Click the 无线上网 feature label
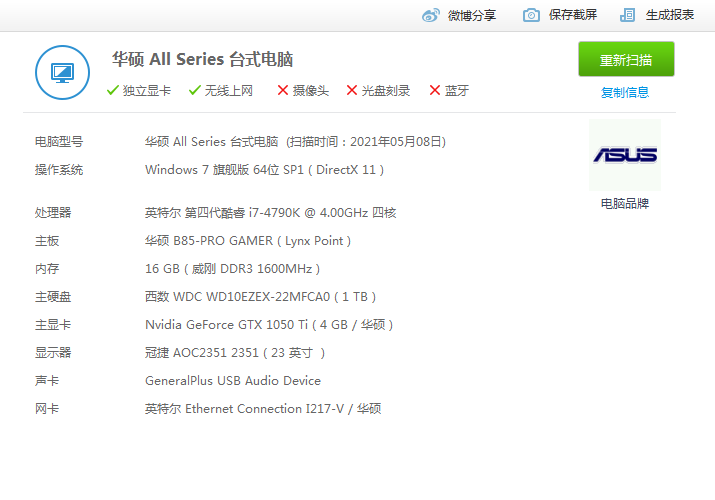Image resolution: width=715 pixels, height=500 pixels. (229, 91)
